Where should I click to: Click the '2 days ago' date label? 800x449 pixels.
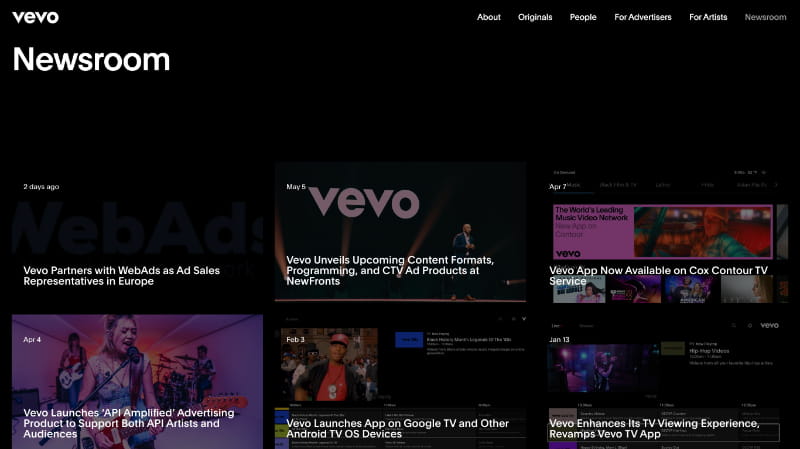coord(41,187)
